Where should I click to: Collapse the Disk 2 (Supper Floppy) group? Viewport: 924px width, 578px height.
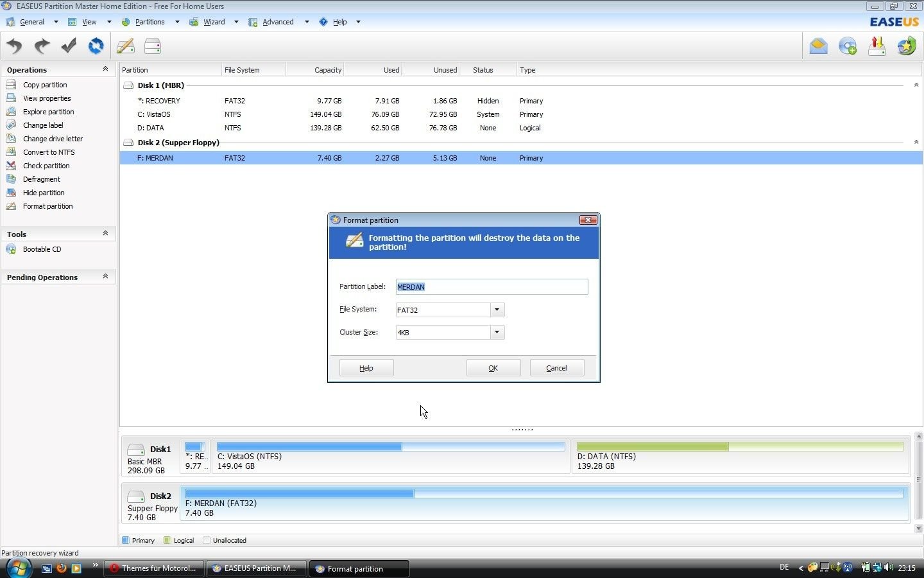(x=916, y=142)
